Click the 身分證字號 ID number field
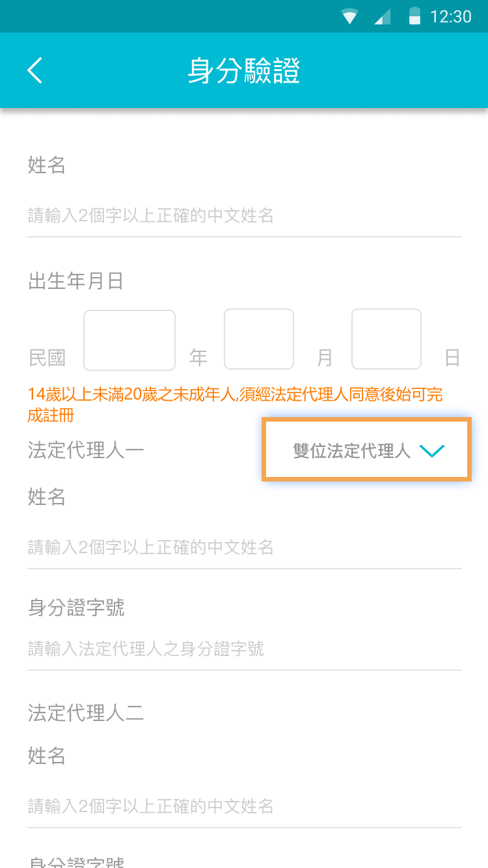The image size is (488, 868). click(x=146, y=649)
